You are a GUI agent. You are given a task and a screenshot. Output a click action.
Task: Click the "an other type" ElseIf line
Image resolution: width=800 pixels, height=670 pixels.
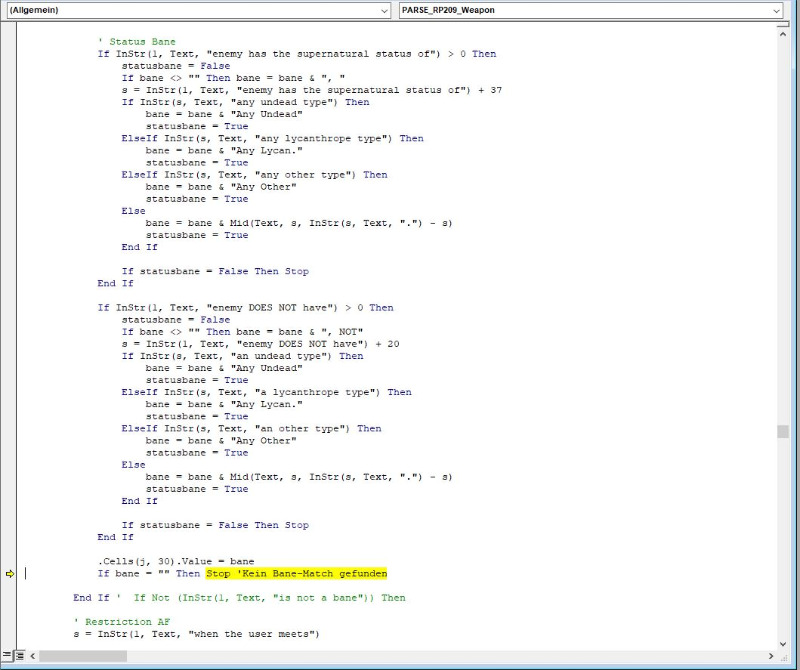252,429
